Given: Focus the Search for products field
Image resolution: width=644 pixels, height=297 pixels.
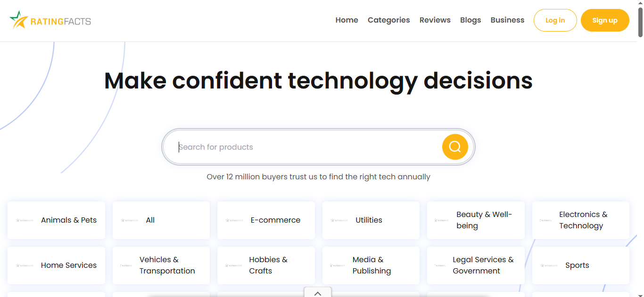Looking at the screenshot, I should coord(306,147).
